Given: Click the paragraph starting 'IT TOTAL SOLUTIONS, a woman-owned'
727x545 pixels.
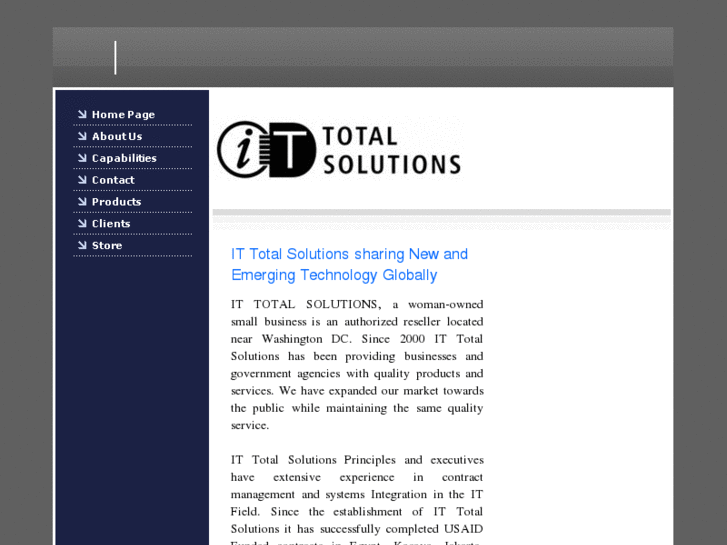Looking at the screenshot, I should point(357,365).
